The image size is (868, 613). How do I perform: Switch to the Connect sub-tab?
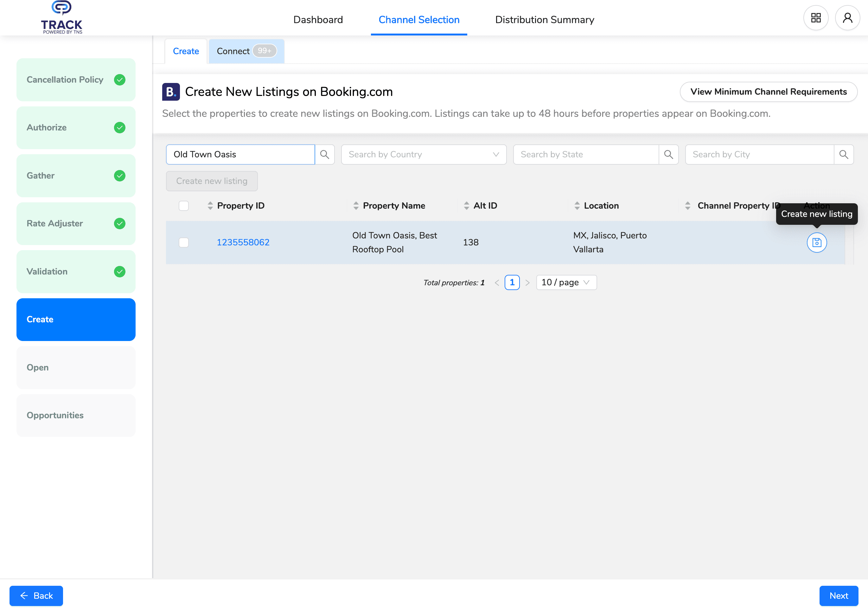[x=246, y=51]
